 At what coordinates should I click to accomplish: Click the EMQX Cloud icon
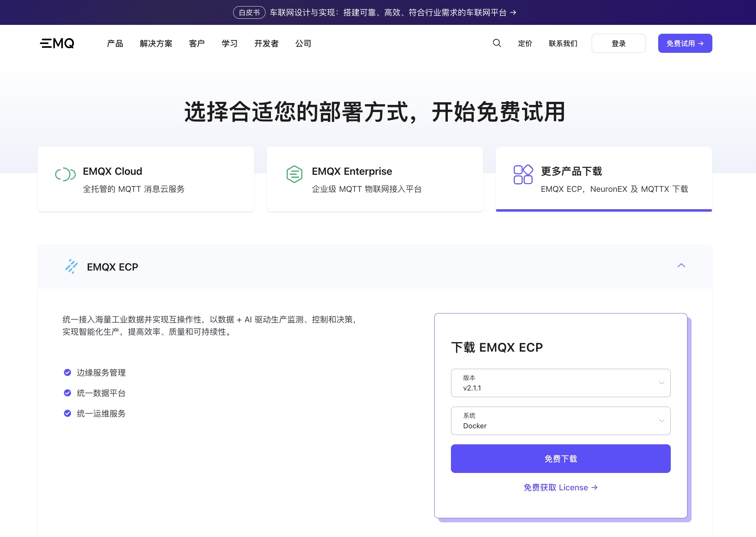(x=65, y=174)
